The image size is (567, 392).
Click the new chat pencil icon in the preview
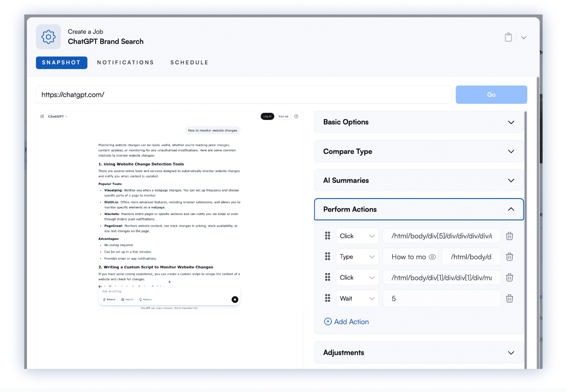pos(42,116)
